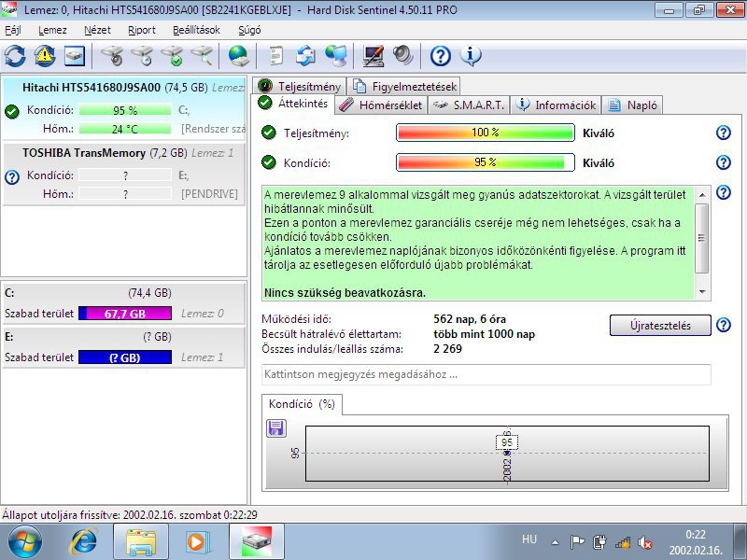The width and height of the screenshot is (747, 560).
Task: Click the disk with stethoscope test icon
Action: click(x=112, y=56)
